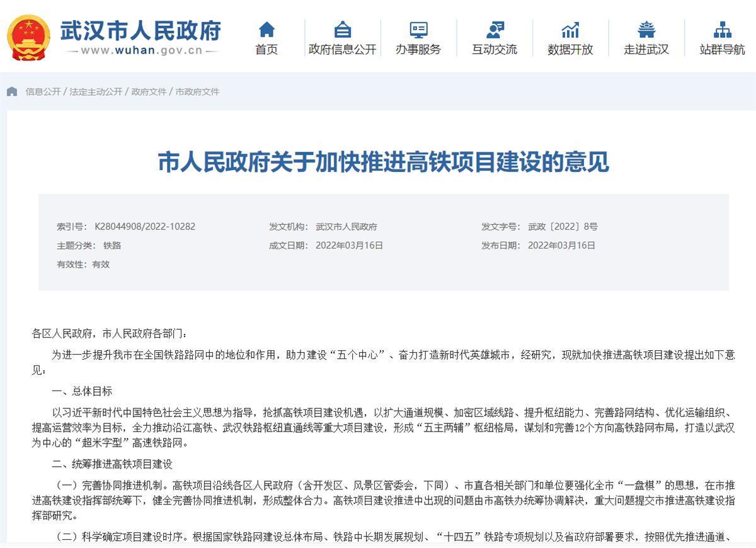This screenshot has height=548, width=756.
Task: Click the document title heading
Action: 383,162
